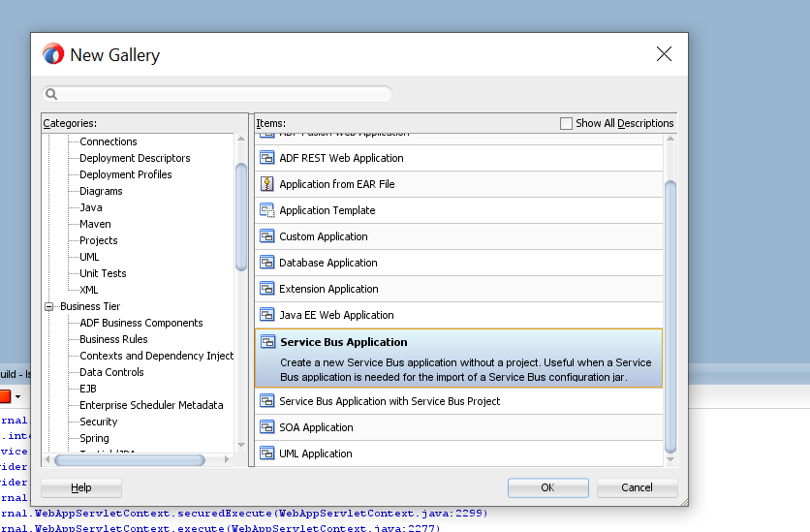Click the Extension Application icon

267,289
